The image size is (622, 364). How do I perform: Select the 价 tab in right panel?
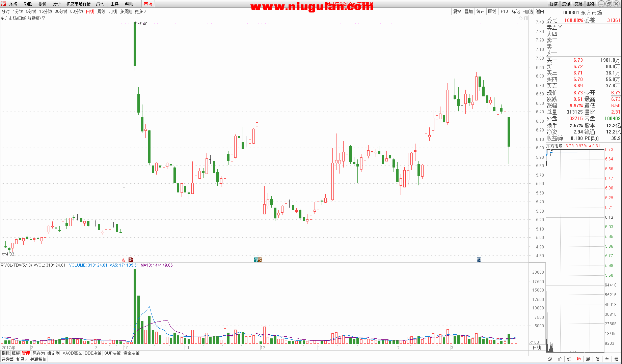click(x=560, y=359)
